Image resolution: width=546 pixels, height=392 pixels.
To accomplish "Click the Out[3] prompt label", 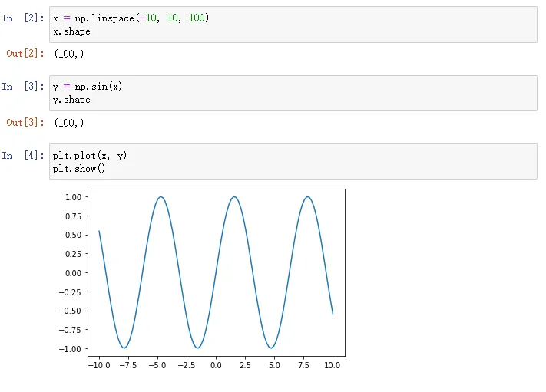I will point(25,123).
